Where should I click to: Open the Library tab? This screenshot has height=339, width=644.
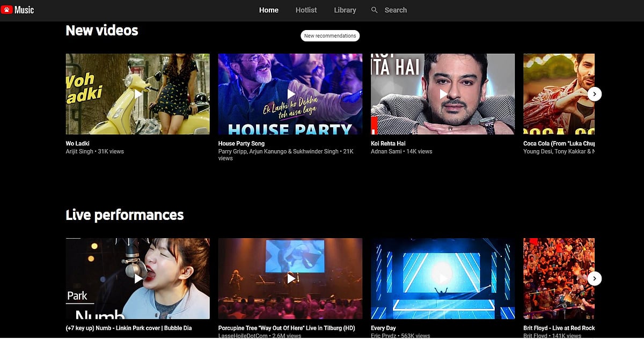[345, 10]
